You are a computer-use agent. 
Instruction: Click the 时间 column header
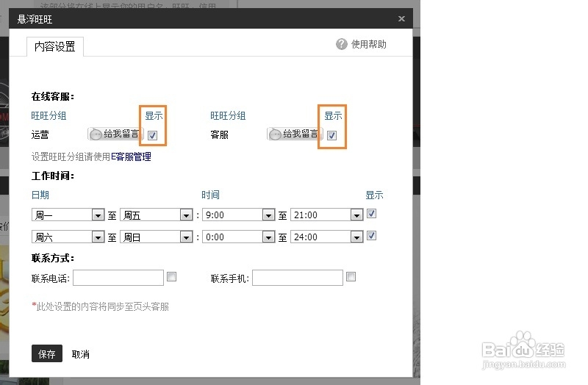210,195
